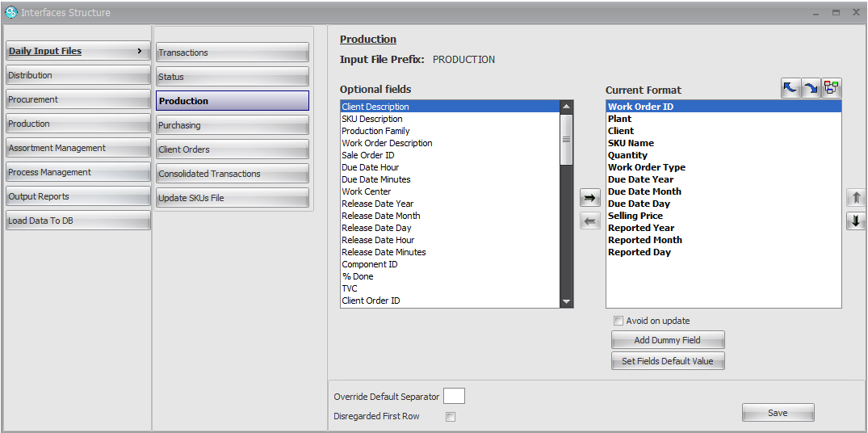Open Process Management section
The image size is (868, 433).
click(x=78, y=172)
